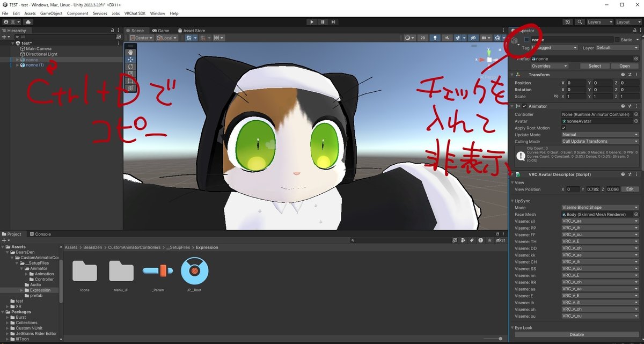Select the Scale tool in Scene toolbar
The height and width of the screenshot is (344, 644).
point(130,74)
